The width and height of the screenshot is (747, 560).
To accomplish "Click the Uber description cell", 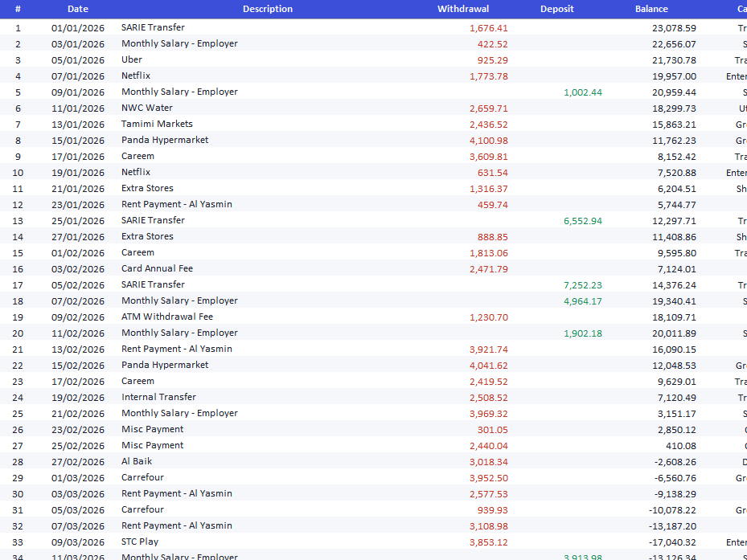I will point(132,59).
